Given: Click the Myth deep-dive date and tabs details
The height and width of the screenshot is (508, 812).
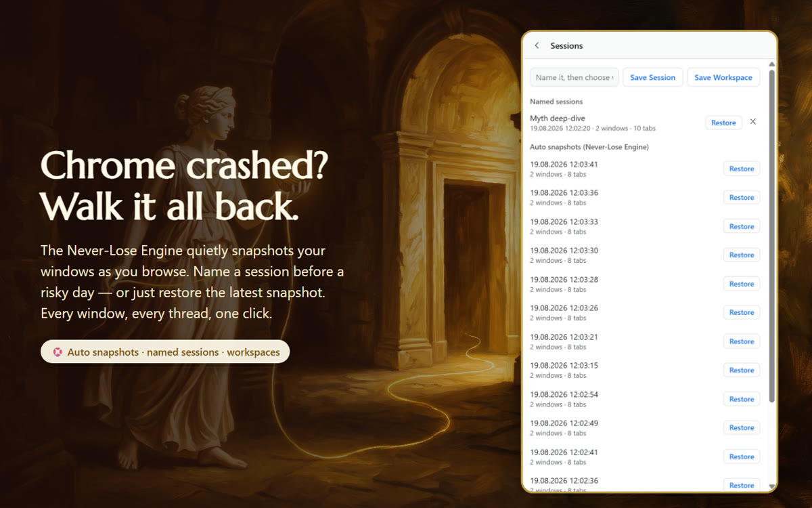Looking at the screenshot, I should tap(593, 128).
